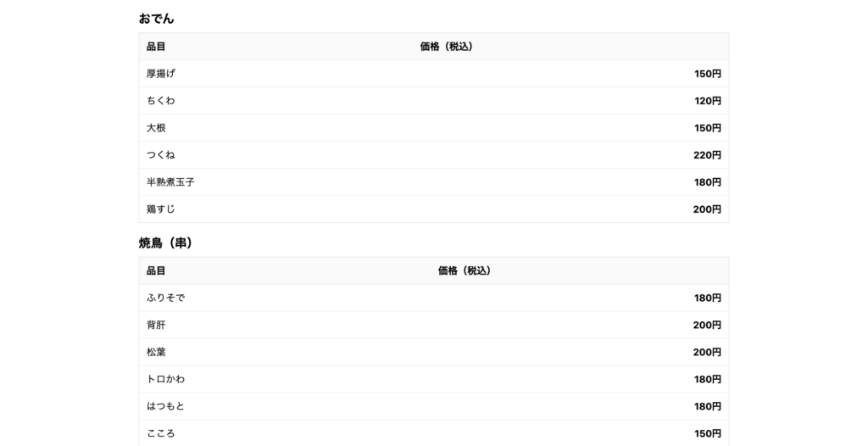Select the はつもと item name

165,407
